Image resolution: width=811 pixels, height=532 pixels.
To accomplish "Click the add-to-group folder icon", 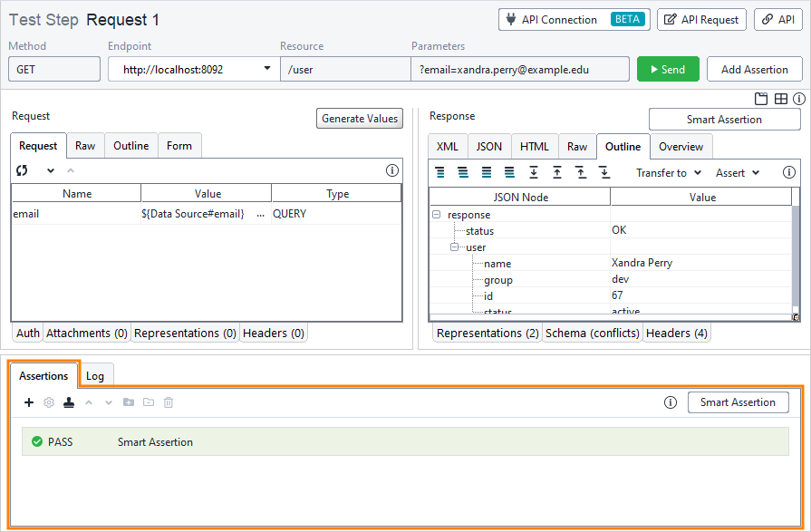I will 128,402.
